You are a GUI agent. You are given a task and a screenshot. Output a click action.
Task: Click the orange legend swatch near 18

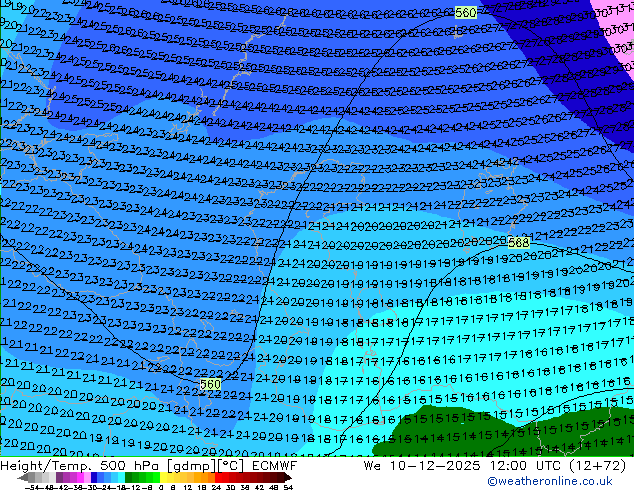click(205, 477)
